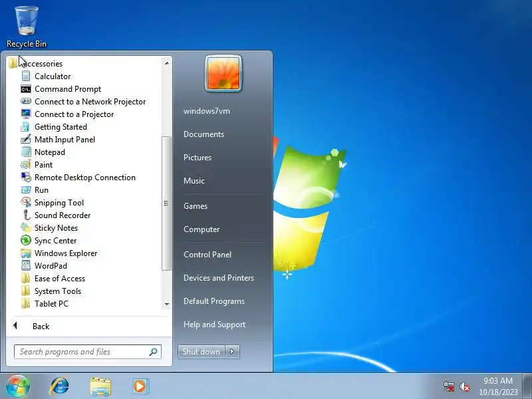This screenshot has height=399, width=532.
Task: Click the network status tray icon
Action: point(450,387)
